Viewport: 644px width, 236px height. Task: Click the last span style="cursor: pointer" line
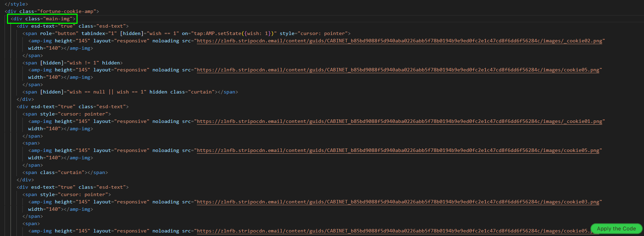(x=66, y=195)
